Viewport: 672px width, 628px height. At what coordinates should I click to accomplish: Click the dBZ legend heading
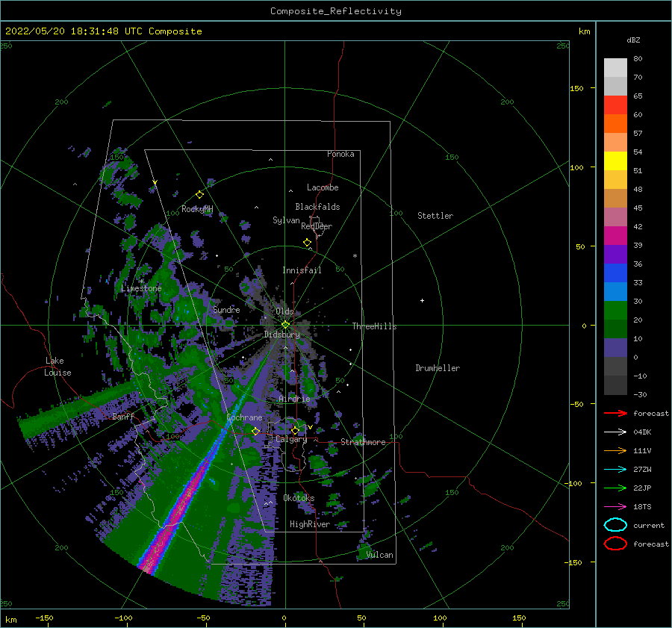[x=633, y=40]
